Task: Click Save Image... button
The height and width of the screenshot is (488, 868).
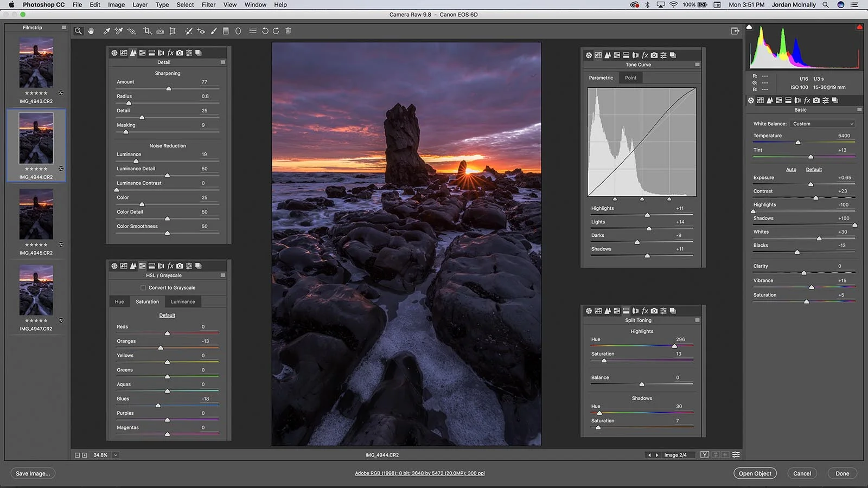Action: click(x=33, y=473)
